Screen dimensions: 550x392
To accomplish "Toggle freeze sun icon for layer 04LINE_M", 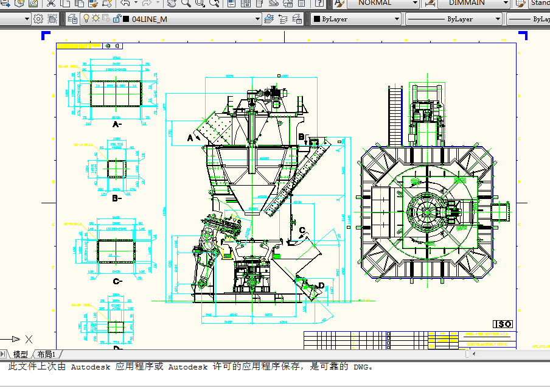I will coord(96,19).
